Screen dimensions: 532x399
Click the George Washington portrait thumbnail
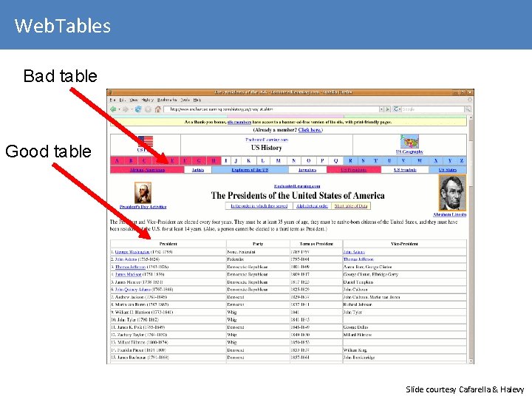(x=143, y=193)
